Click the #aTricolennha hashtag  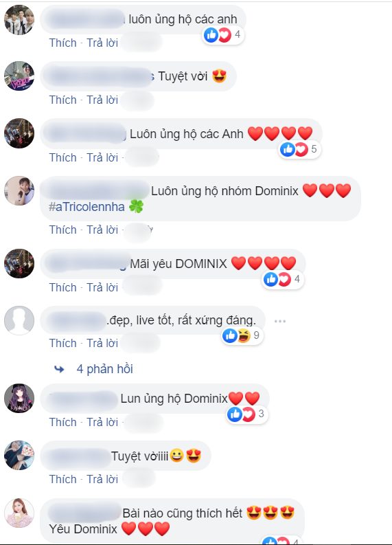(x=87, y=207)
